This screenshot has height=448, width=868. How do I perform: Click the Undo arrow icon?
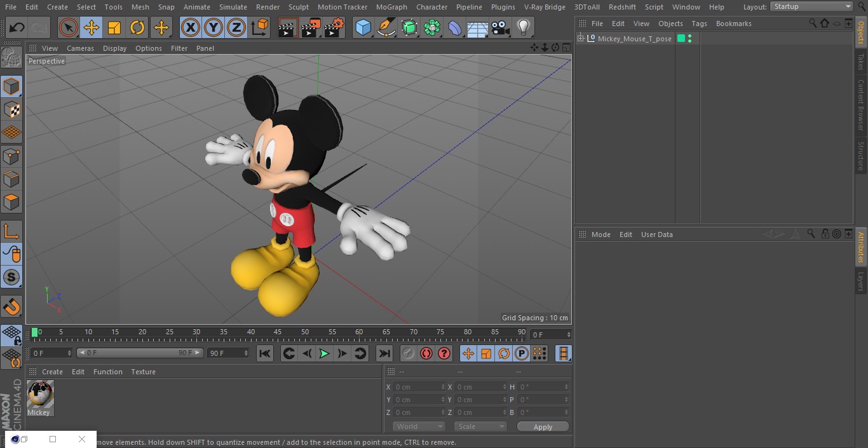click(x=17, y=27)
